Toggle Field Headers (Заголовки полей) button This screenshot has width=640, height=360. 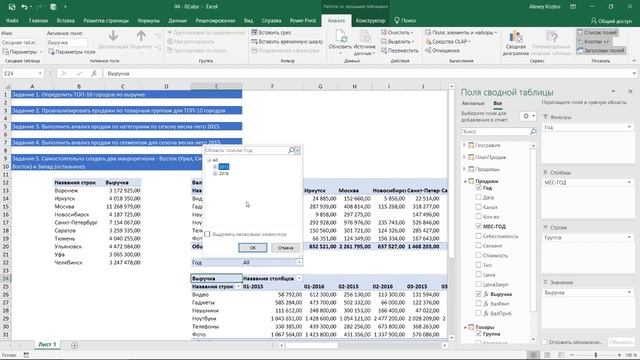pyautogui.click(x=601, y=51)
